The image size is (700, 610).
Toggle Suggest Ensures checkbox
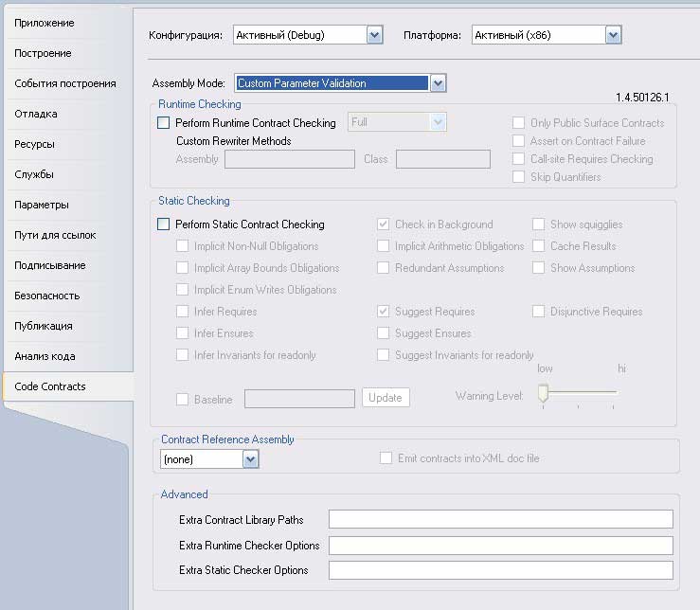tap(383, 333)
